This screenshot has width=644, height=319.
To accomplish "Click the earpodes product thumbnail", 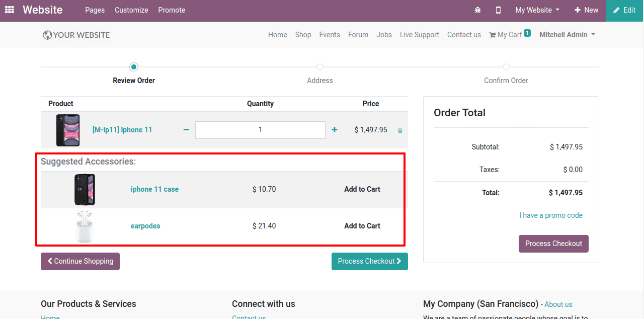I will [x=85, y=226].
